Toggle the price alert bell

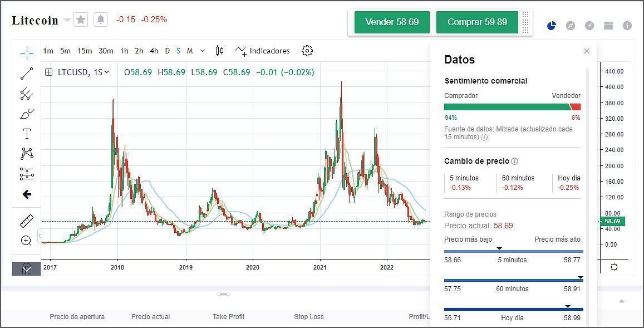[x=100, y=20]
